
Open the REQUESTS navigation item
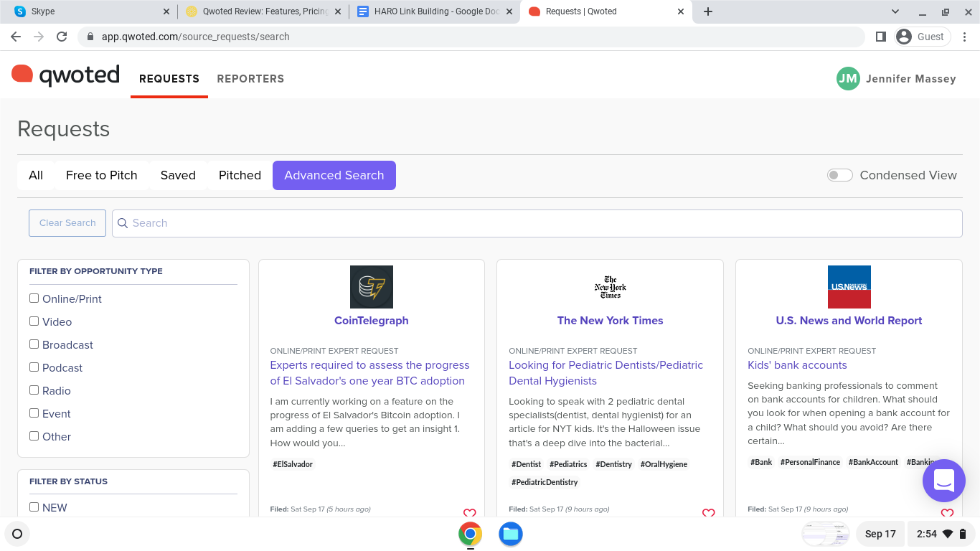click(x=169, y=79)
